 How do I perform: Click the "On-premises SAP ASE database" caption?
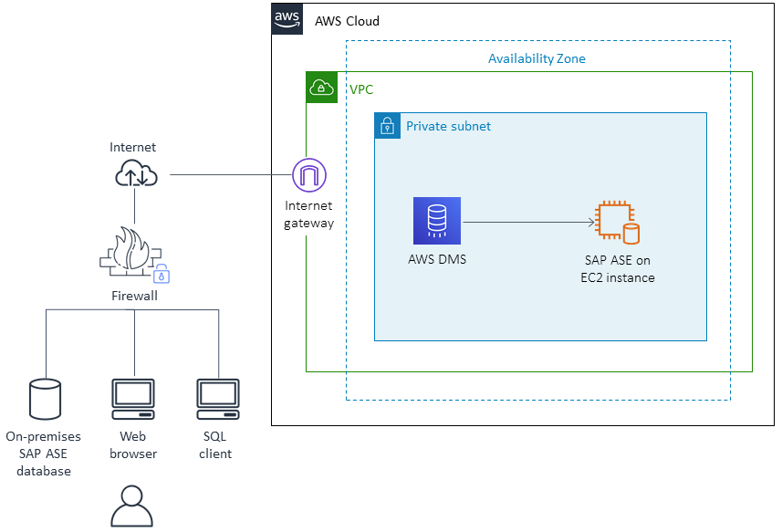coord(44,454)
